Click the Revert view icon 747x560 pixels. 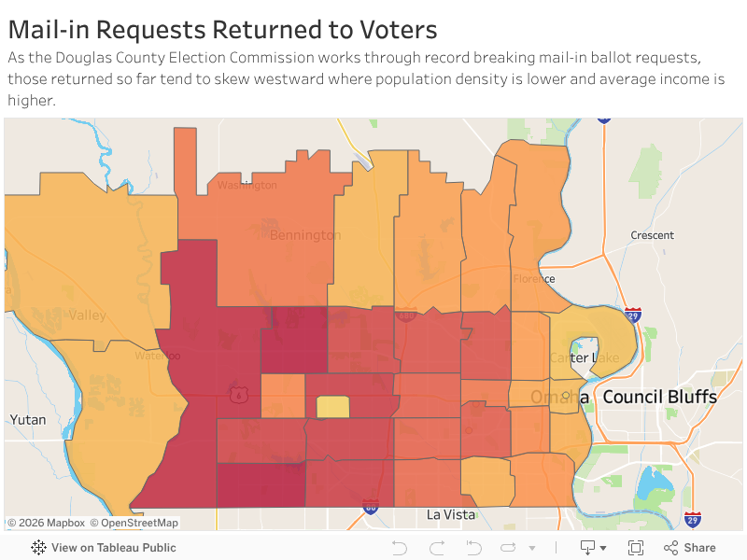click(473, 548)
